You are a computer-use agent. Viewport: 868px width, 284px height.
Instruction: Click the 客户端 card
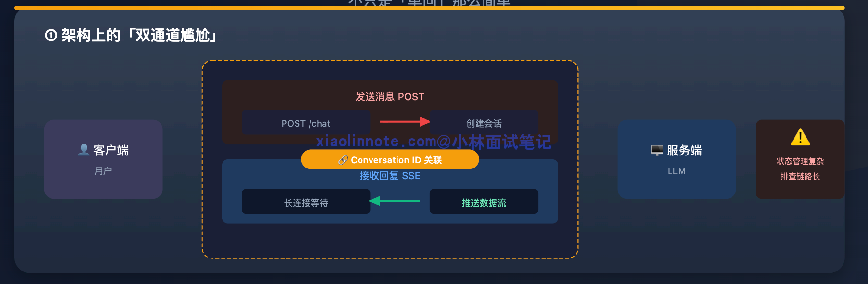tap(103, 159)
